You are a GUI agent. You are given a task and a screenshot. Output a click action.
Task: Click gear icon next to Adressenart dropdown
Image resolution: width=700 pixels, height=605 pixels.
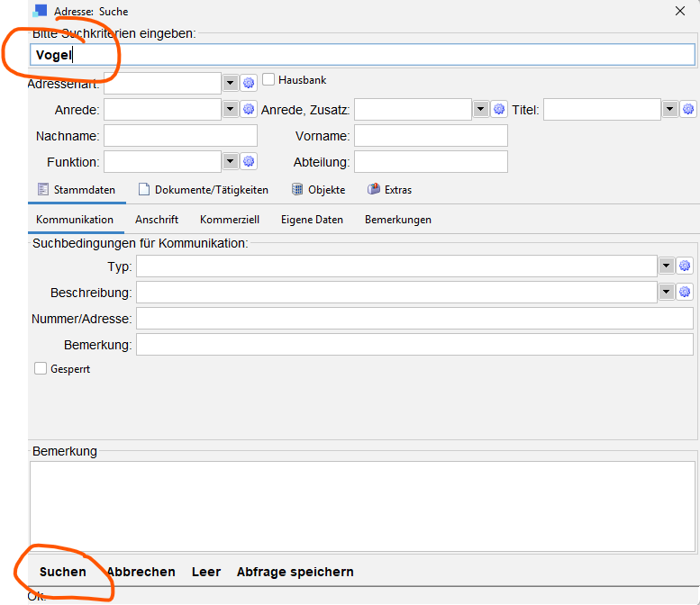click(x=250, y=83)
